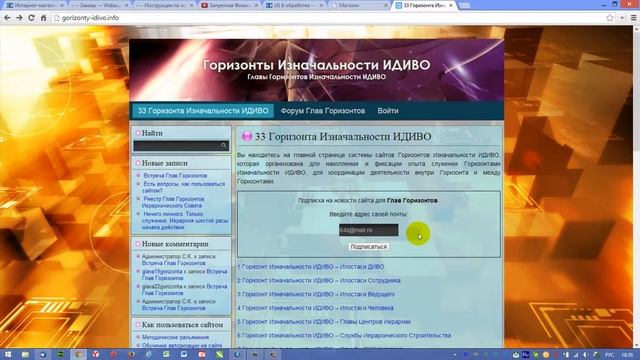Open the Yandex browser taskbar icon
This screenshot has height=360, width=640.
click(96, 355)
